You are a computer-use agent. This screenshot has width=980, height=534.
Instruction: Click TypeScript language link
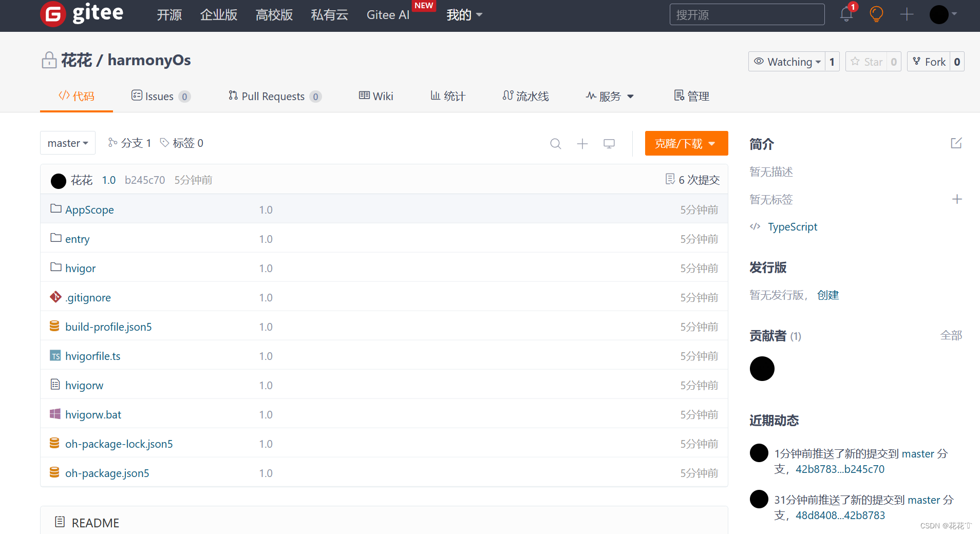coord(793,227)
